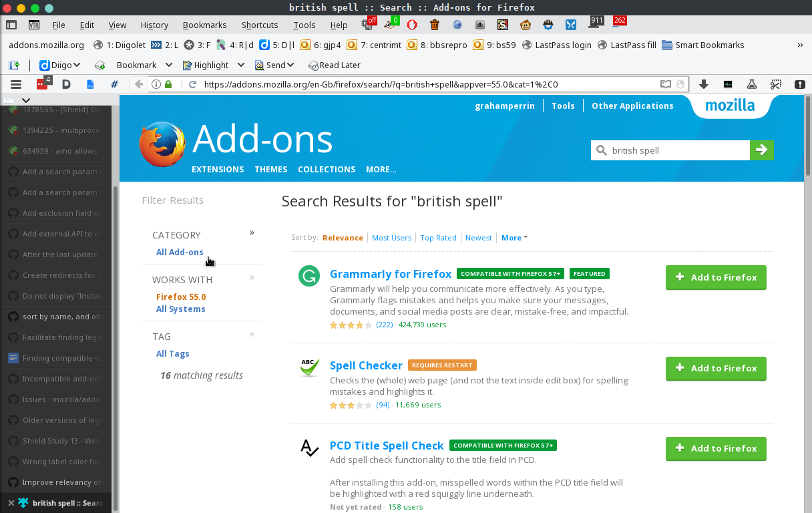Add PCD Title Spell Check to Firefox

click(x=716, y=448)
